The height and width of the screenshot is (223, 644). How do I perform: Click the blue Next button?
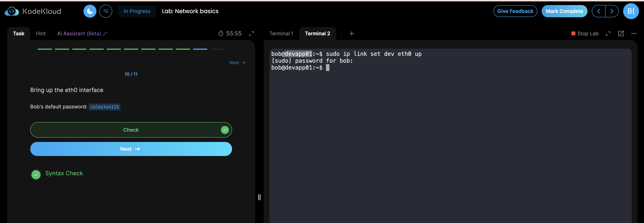pos(131,149)
